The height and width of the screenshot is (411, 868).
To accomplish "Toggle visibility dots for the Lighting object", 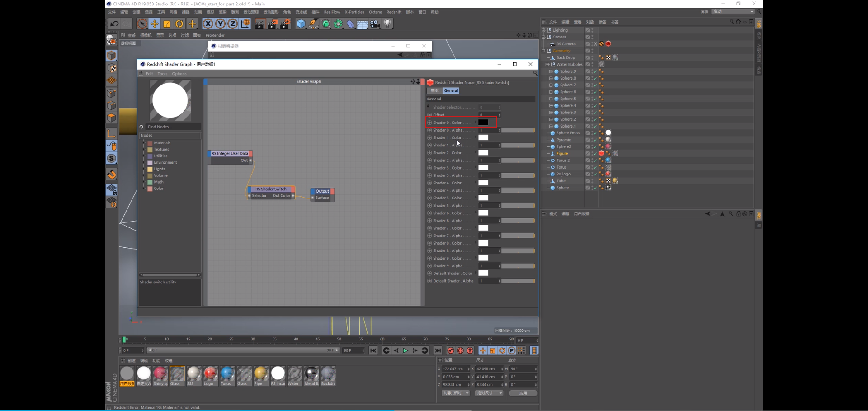I will pos(593,30).
